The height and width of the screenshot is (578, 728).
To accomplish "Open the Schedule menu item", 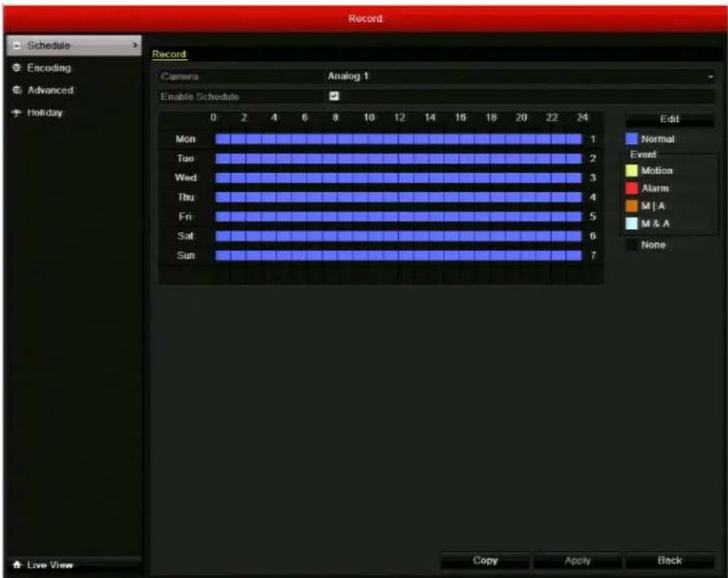I will pos(74,45).
